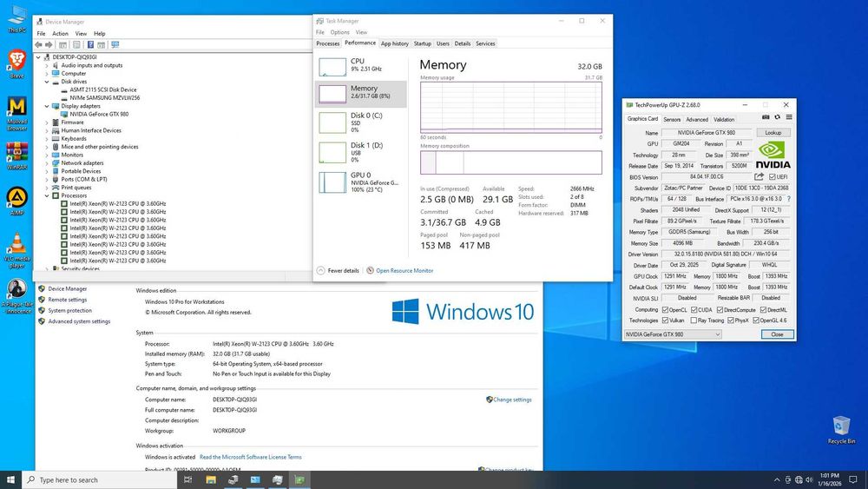Toggle the CUDA checkbox
868x489 pixels.
click(x=694, y=310)
